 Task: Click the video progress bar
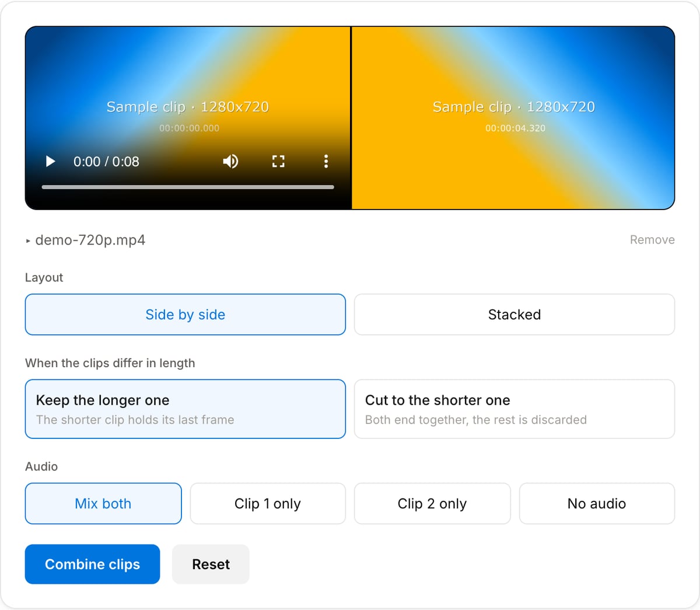(188, 187)
